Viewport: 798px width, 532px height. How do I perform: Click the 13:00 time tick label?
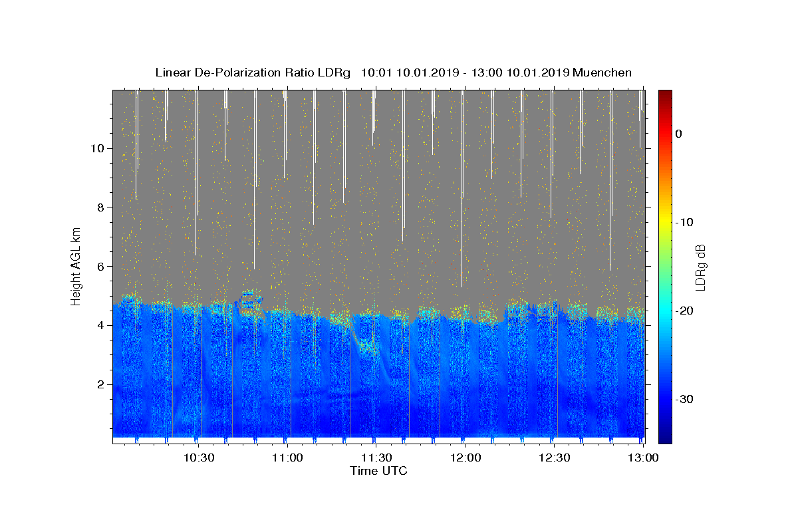[x=643, y=458]
